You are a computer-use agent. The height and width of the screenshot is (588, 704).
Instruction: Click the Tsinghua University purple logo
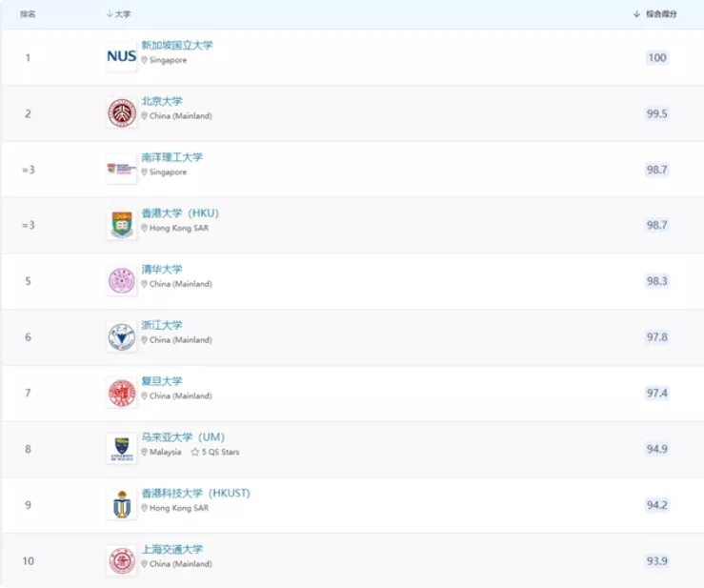click(121, 281)
